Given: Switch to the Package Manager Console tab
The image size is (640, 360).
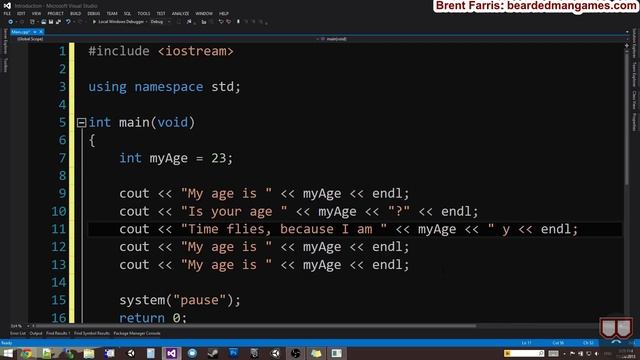Looking at the screenshot, I should [x=137, y=333].
